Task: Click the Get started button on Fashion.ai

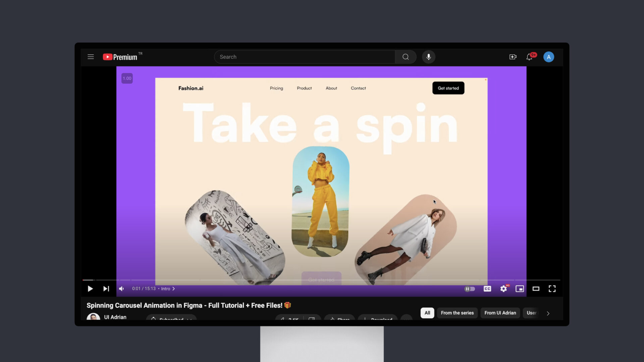Action: pos(448,88)
